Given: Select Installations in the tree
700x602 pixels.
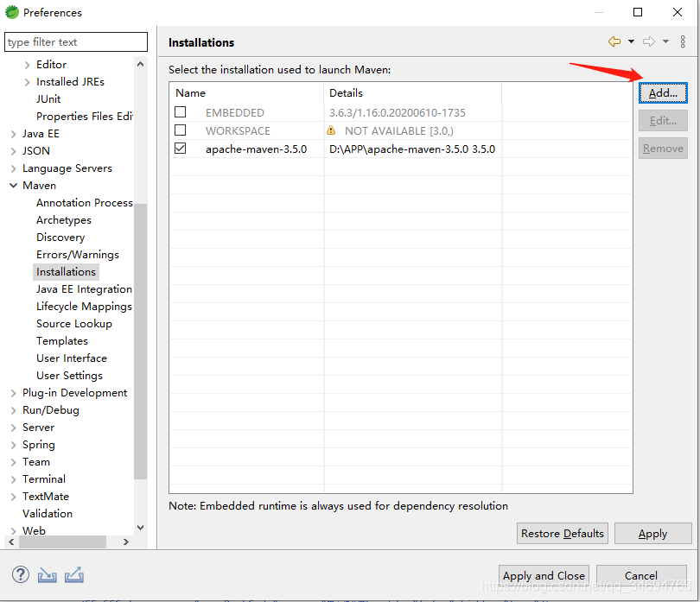Looking at the screenshot, I should 66,272.
